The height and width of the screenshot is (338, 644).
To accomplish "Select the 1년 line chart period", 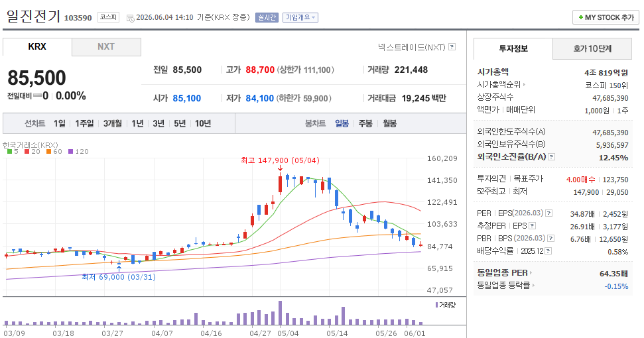I will [137, 123].
